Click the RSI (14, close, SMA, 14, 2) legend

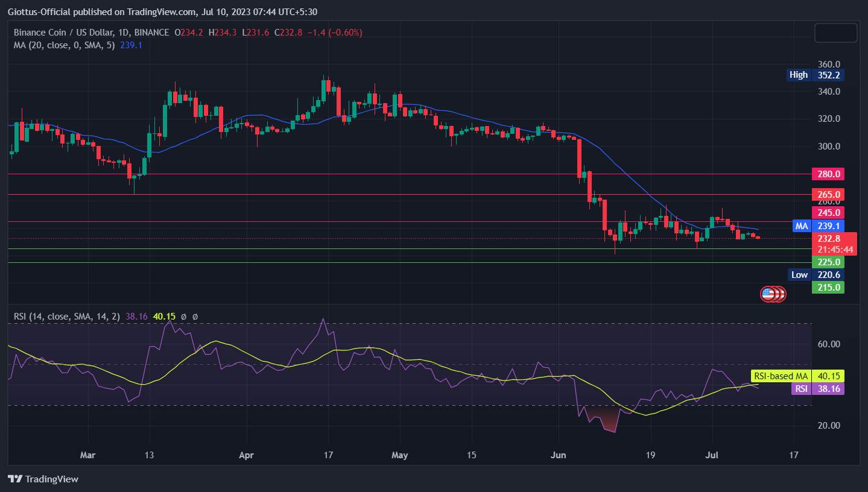coord(67,316)
